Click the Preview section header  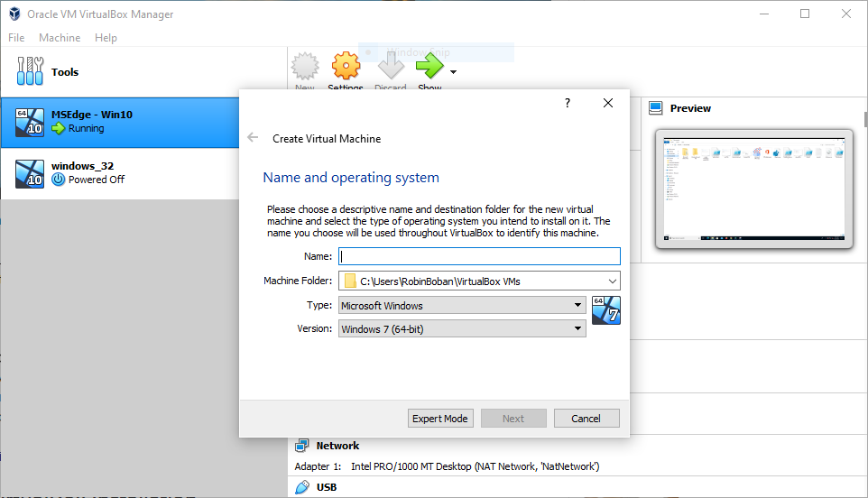coord(690,108)
